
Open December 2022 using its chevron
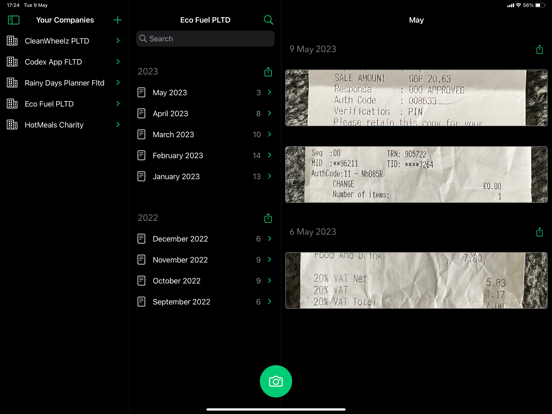pyautogui.click(x=269, y=239)
